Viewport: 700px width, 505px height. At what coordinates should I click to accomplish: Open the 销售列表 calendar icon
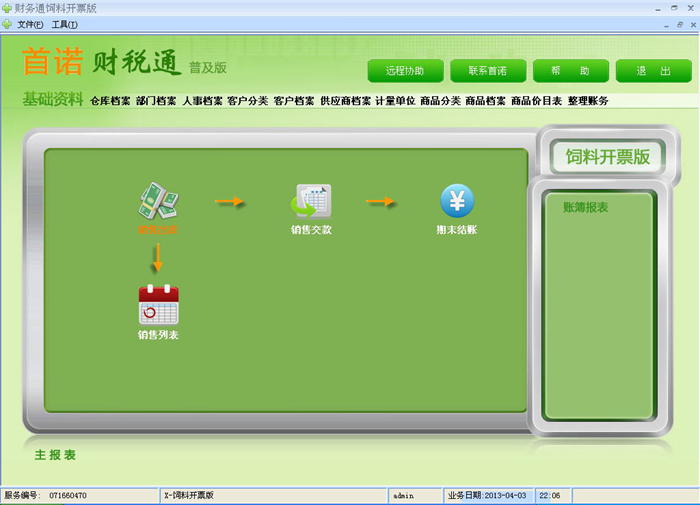point(158,305)
